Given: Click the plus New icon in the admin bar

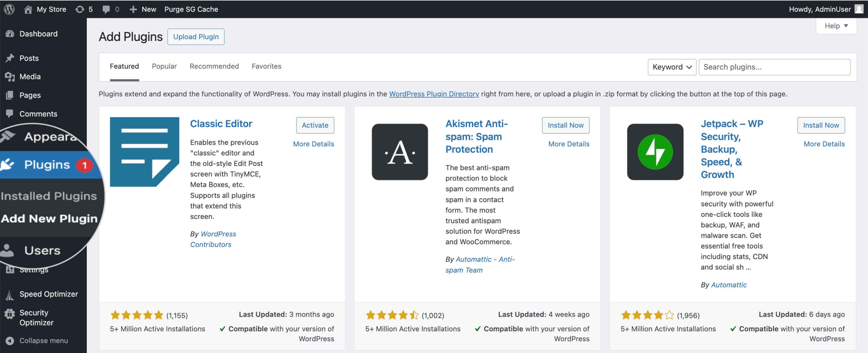Looking at the screenshot, I should (133, 9).
